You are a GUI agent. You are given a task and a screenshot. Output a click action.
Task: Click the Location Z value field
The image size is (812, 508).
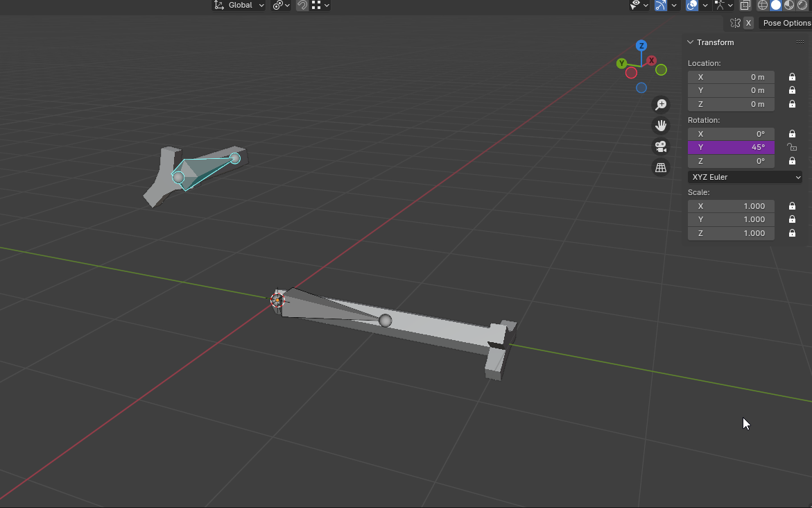click(731, 104)
